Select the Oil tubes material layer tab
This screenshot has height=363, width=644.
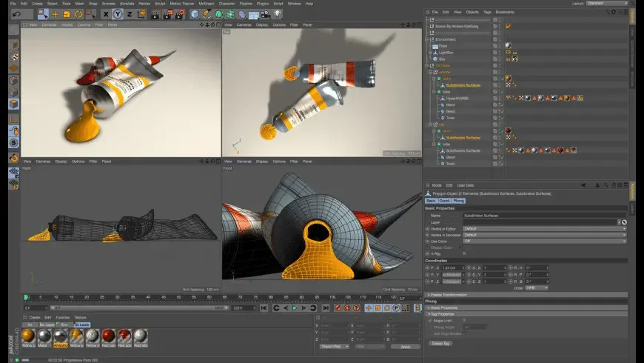point(81,324)
